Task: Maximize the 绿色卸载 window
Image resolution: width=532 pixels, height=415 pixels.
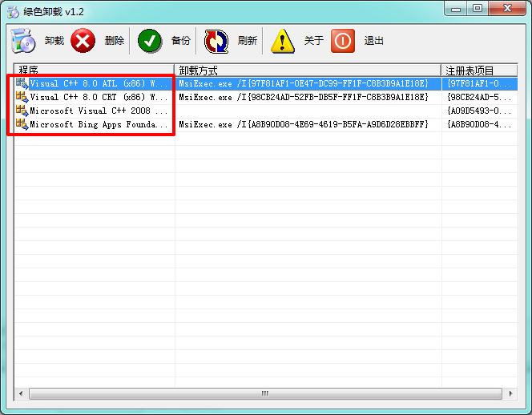Action: [478, 9]
